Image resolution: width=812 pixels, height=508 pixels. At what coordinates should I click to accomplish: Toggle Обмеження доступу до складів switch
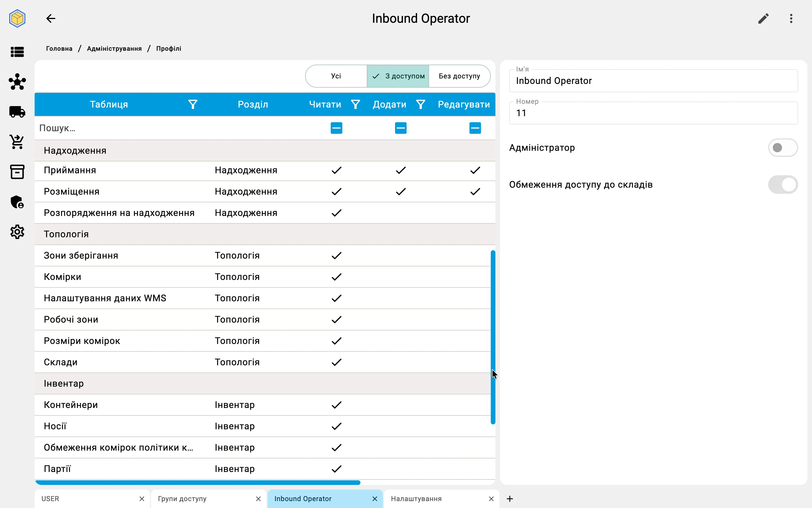tap(783, 185)
